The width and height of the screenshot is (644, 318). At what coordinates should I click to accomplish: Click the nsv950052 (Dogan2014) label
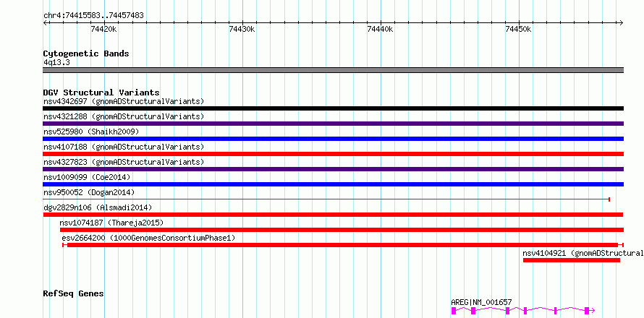pos(89,192)
